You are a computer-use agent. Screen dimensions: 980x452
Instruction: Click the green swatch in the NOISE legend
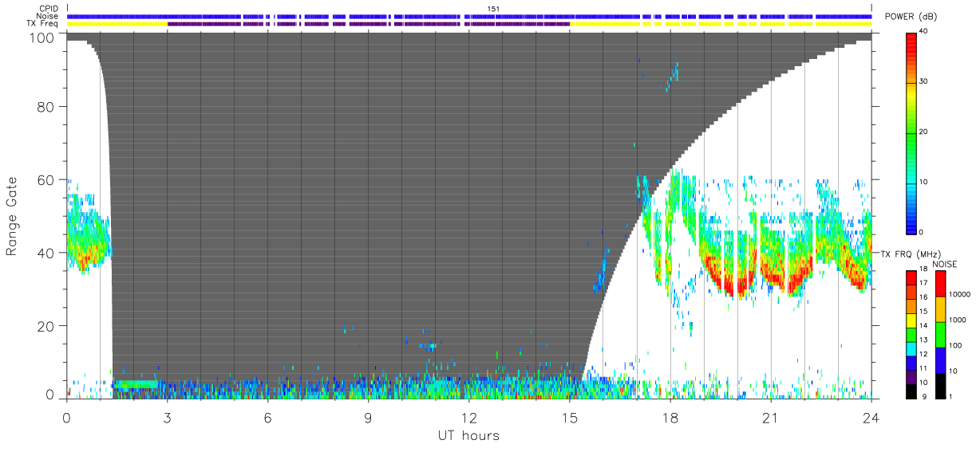[x=940, y=335]
